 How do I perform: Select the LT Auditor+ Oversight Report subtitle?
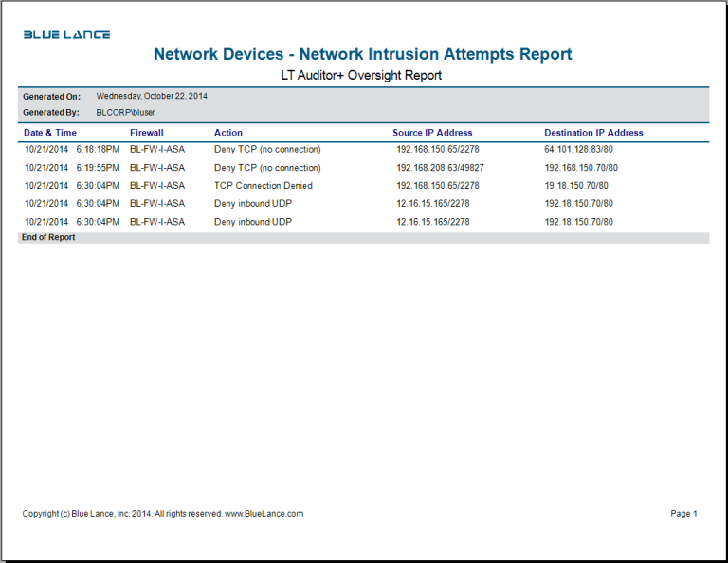point(361,75)
